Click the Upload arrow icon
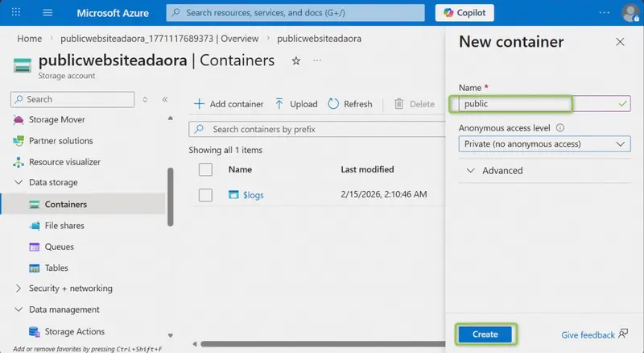Screen dimensions: 644x353 (x=279, y=104)
